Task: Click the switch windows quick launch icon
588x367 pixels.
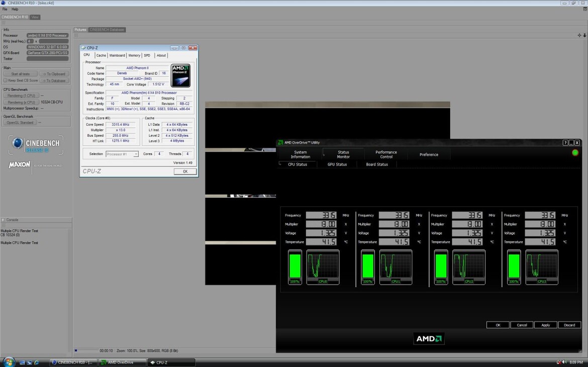Action: pos(29,362)
